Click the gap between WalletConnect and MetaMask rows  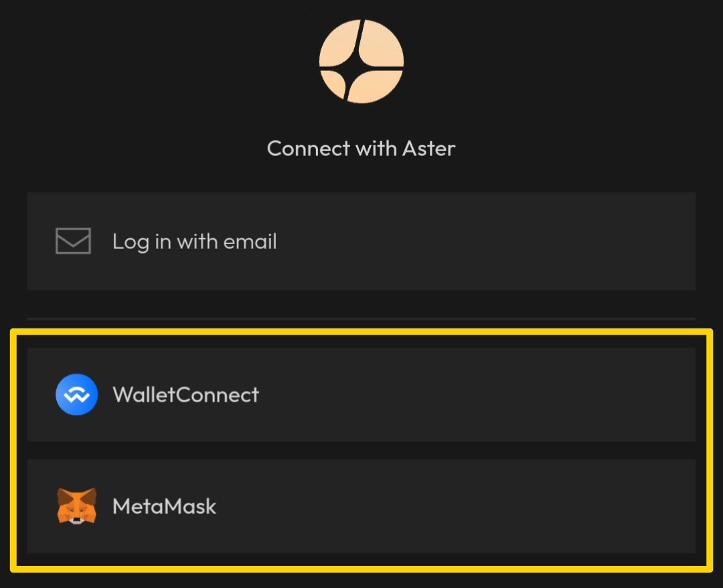361,450
